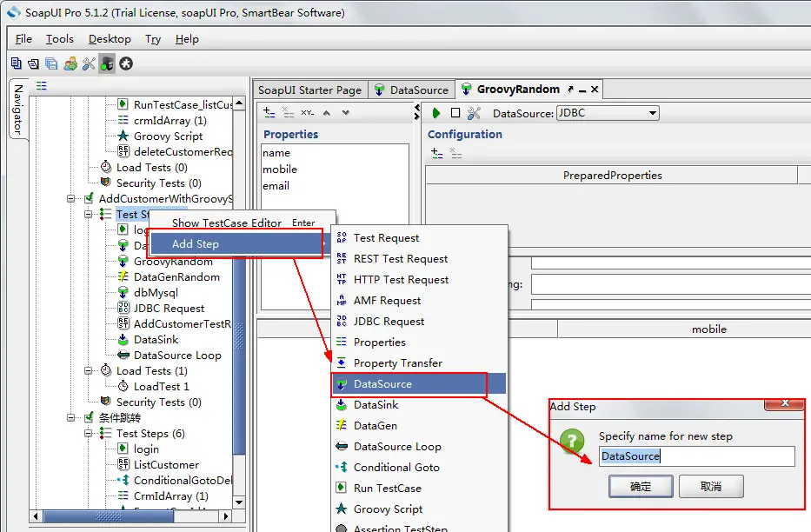
Task: Select Conditional Goto step type
Action: (x=418, y=468)
